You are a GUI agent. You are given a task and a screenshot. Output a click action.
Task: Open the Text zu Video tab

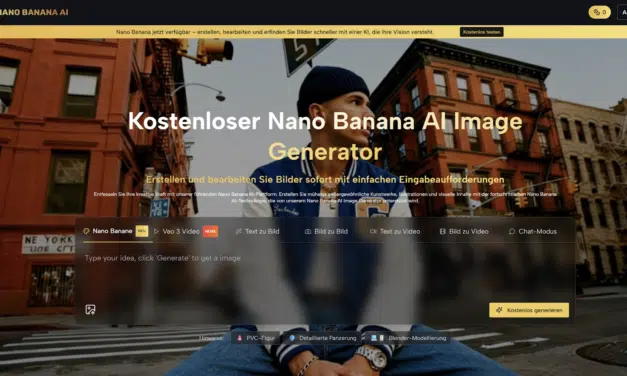click(395, 231)
